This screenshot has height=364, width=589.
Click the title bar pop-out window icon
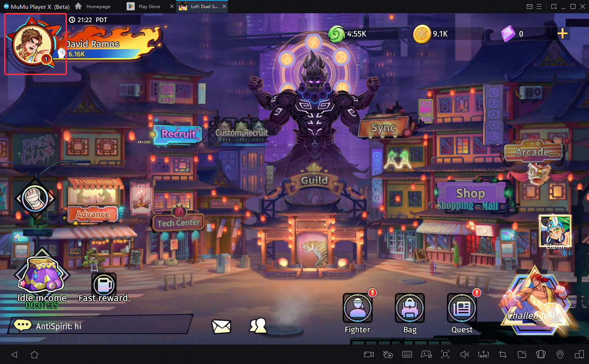(x=554, y=6)
